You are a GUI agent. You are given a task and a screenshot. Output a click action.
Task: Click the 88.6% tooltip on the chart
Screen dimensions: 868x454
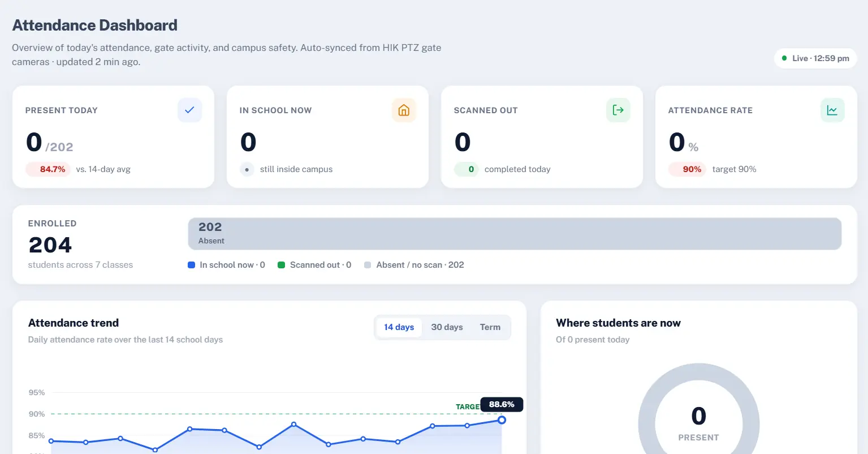(502, 404)
